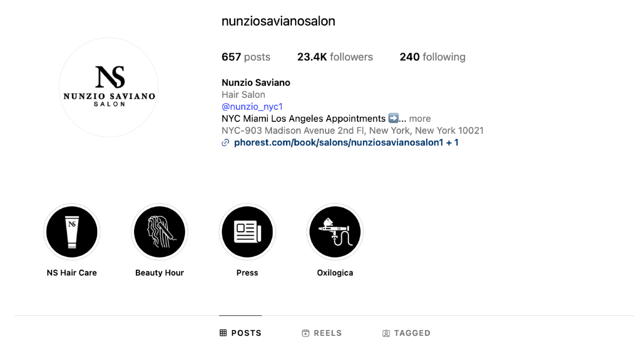Switch to the POSTS tab
Screen dimensions: 644x357
coord(241,333)
